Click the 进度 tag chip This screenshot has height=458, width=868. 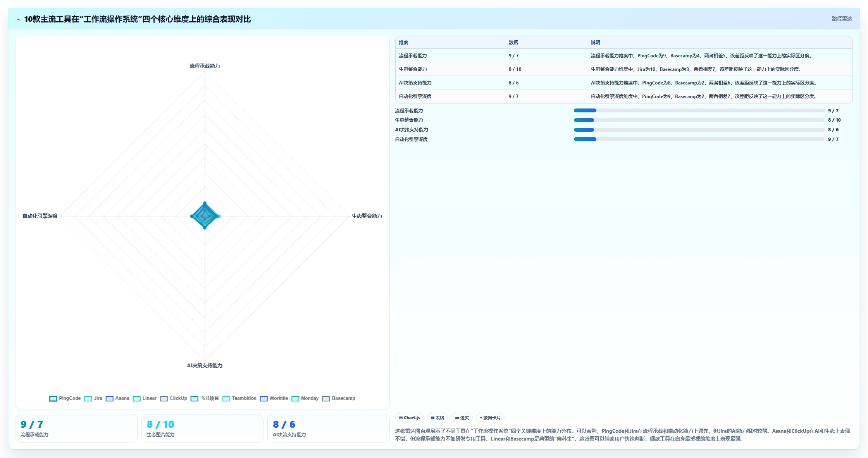pyautogui.click(x=462, y=418)
